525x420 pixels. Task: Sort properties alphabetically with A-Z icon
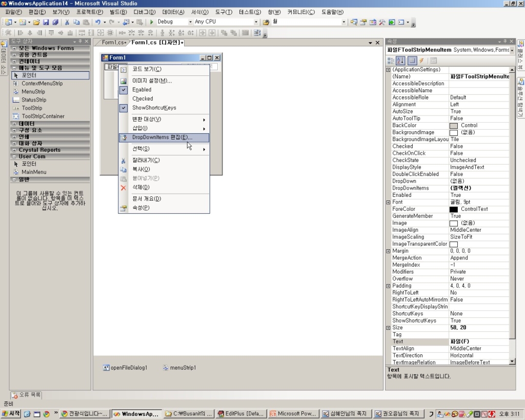(x=400, y=61)
